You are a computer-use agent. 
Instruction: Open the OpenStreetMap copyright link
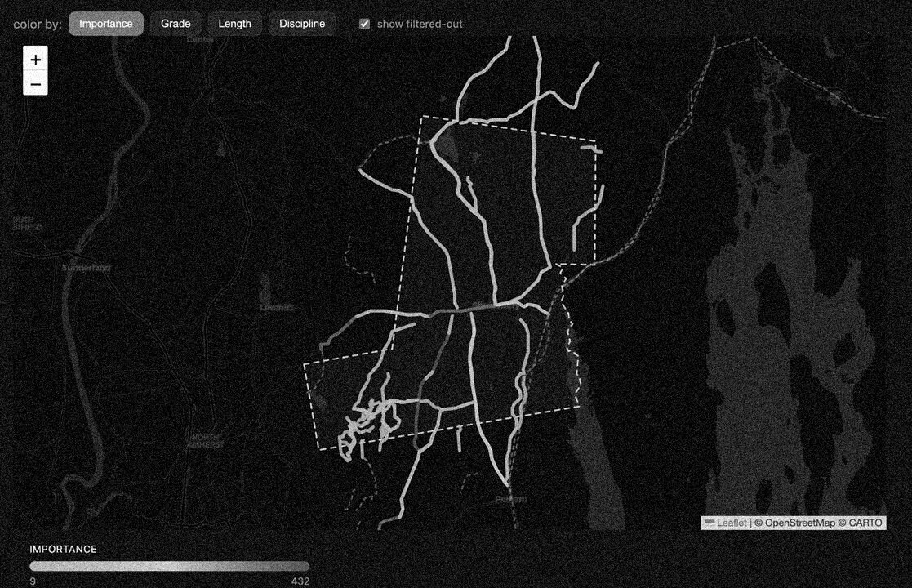(800, 523)
